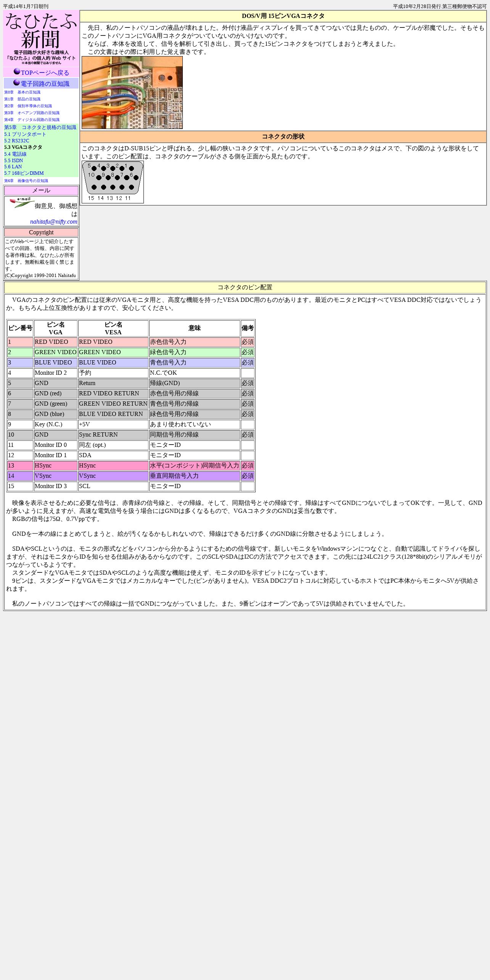Click the 平成14年1月7日朝刊 date text
Viewport: 490px width, 980px height.
coord(26,6)
